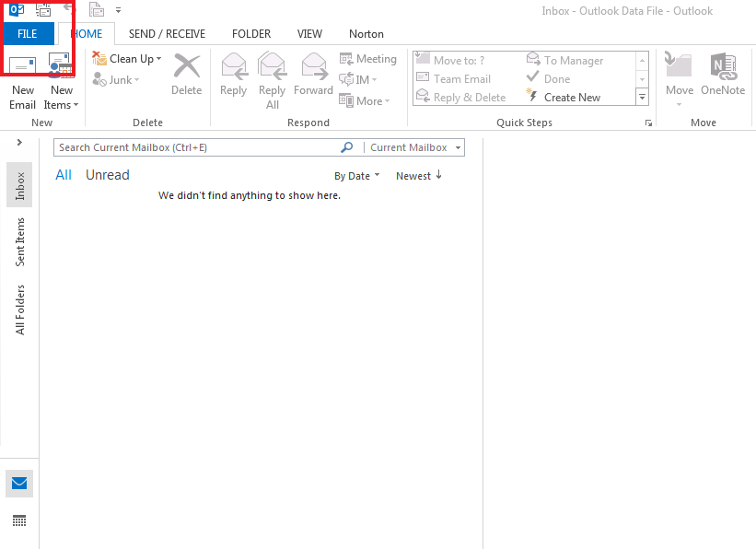756x549 pixels.
Task: Open the FOLDER ribbon tab
Action: [x=251, y=34]
